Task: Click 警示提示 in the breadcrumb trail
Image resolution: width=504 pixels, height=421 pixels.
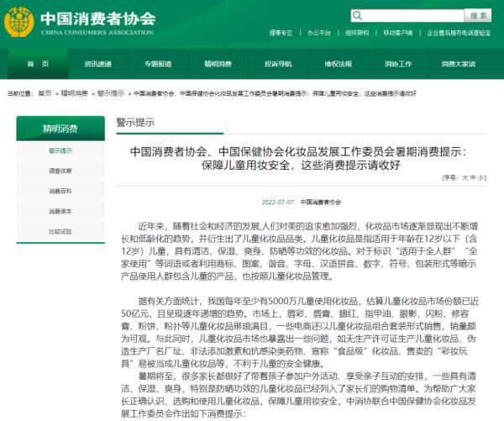Action: pyautogui.click(x=111, y=93)
